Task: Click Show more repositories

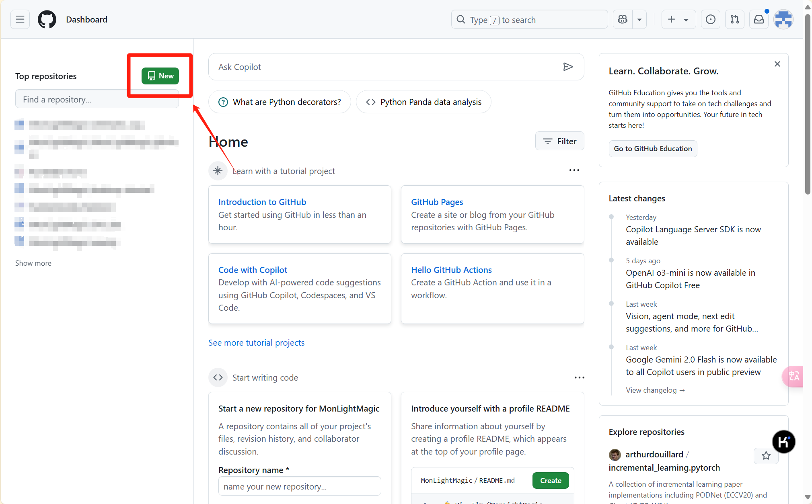Action: [33, 263]
